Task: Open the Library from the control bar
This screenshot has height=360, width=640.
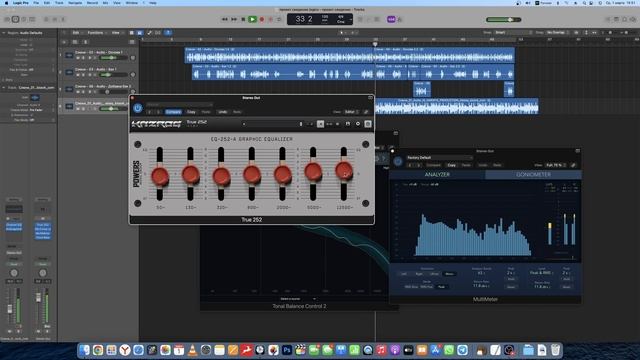Action: coord(7,19)
